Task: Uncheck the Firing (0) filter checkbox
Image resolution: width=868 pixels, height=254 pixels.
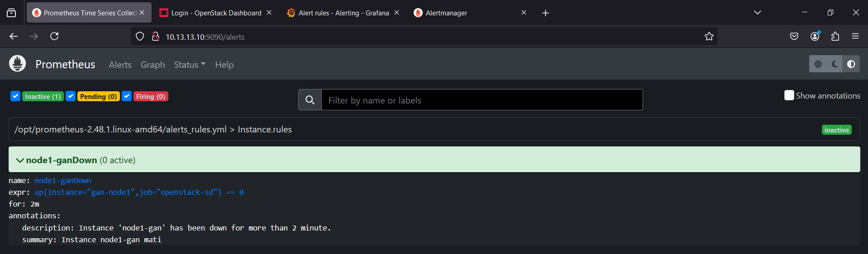Action: [127, 96]
